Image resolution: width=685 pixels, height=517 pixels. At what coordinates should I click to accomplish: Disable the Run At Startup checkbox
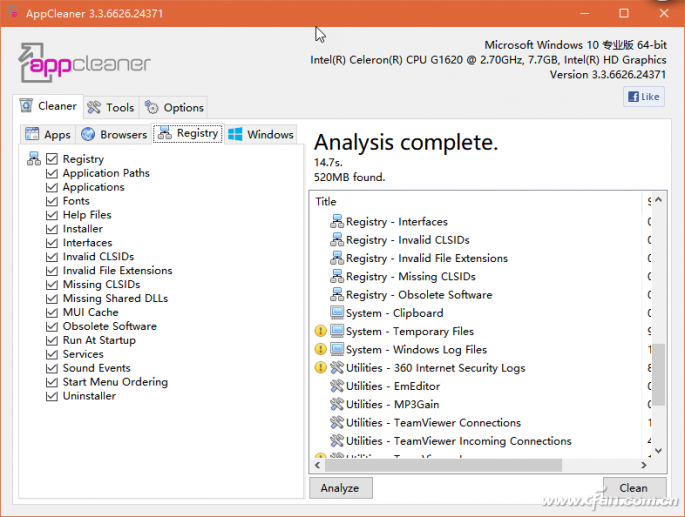pyautogui.click(x=52, y=340)
